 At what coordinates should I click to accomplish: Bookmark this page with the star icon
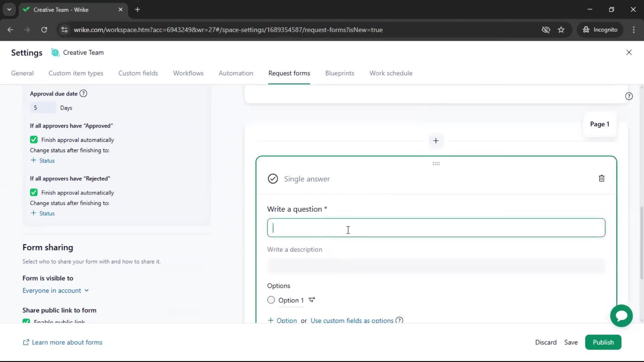561,30
